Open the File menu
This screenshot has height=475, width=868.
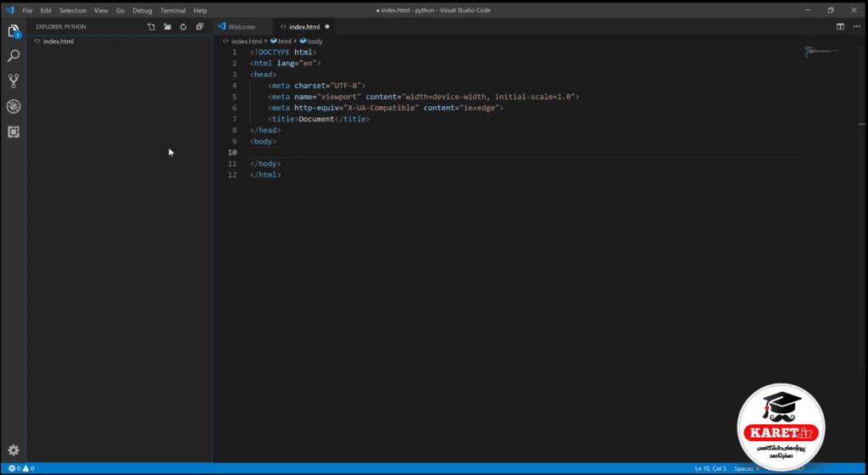27,10
